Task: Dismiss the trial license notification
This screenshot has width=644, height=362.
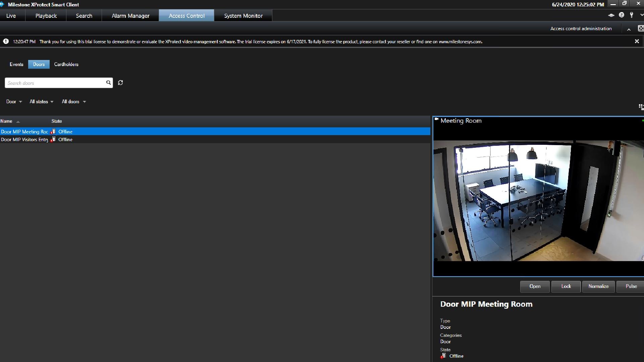Action: click(x=637, y=41)
